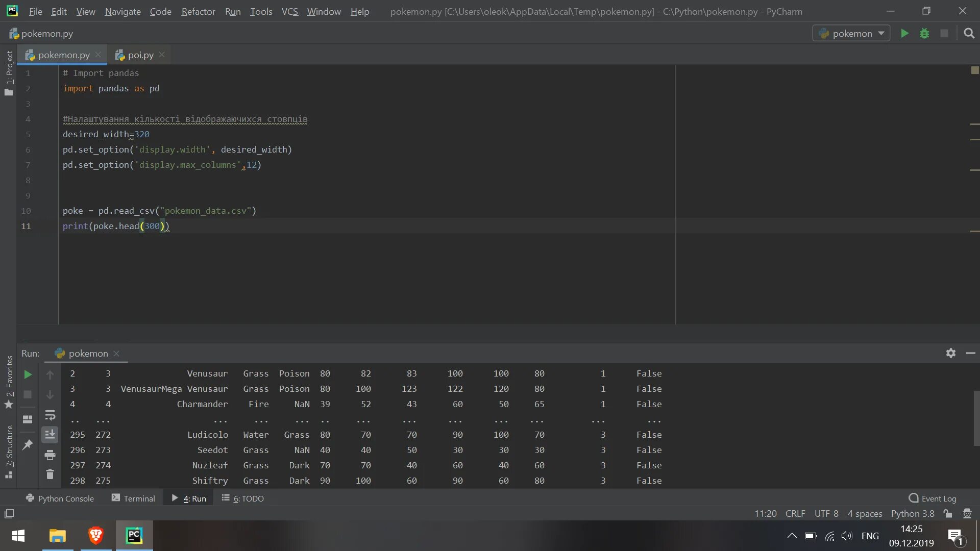Image resolution: width=980 pixels, height=551 pixels.
Task: Open the Edit menu
Action: tap(59, 11)
